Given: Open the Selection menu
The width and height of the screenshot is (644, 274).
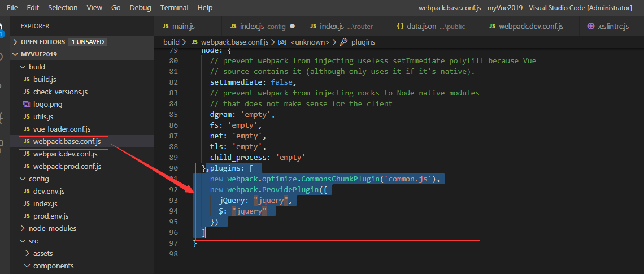Looking at the screenshot, I should point(63,7).
